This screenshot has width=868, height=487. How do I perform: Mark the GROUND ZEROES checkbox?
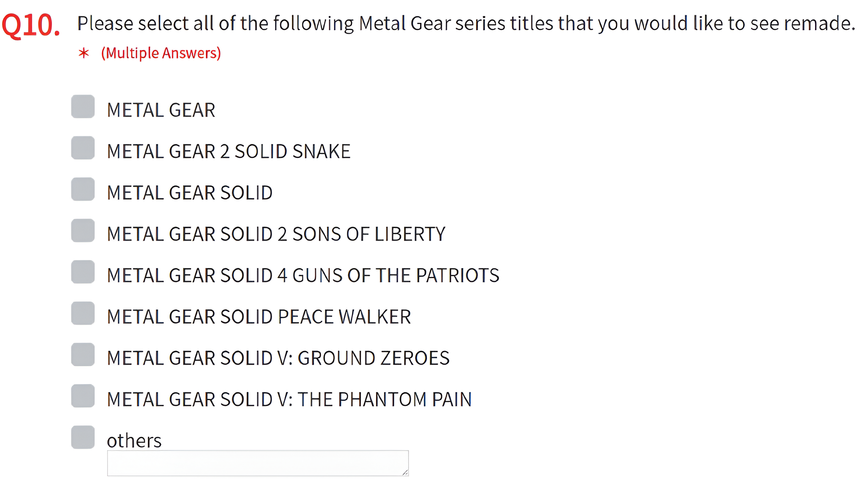click(83, 355)
